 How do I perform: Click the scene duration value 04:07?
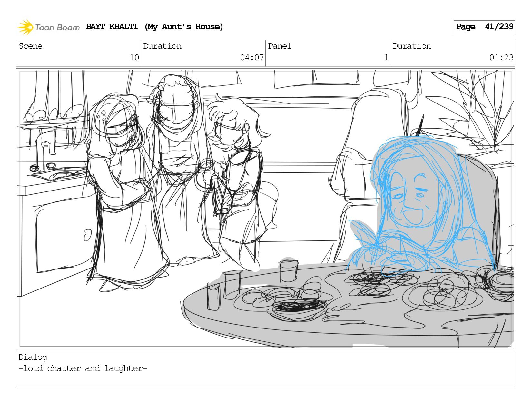tap(252, 58)
